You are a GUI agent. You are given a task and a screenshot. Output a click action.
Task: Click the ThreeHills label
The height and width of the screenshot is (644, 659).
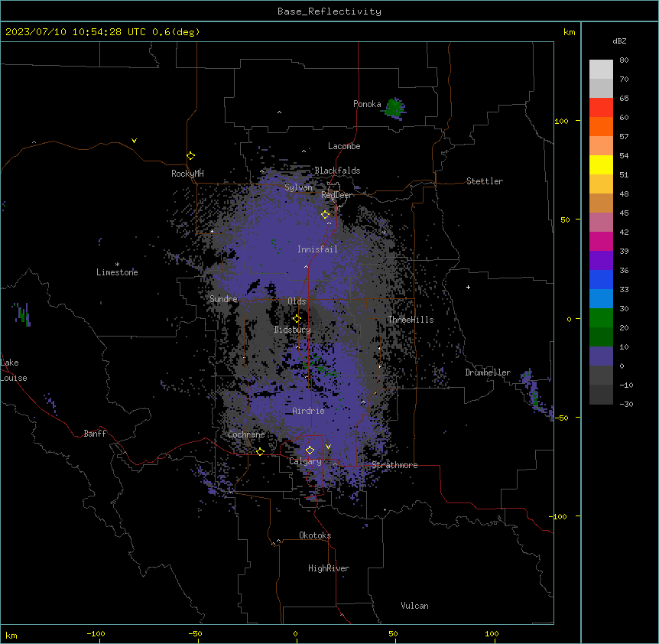tap(411, 320)
